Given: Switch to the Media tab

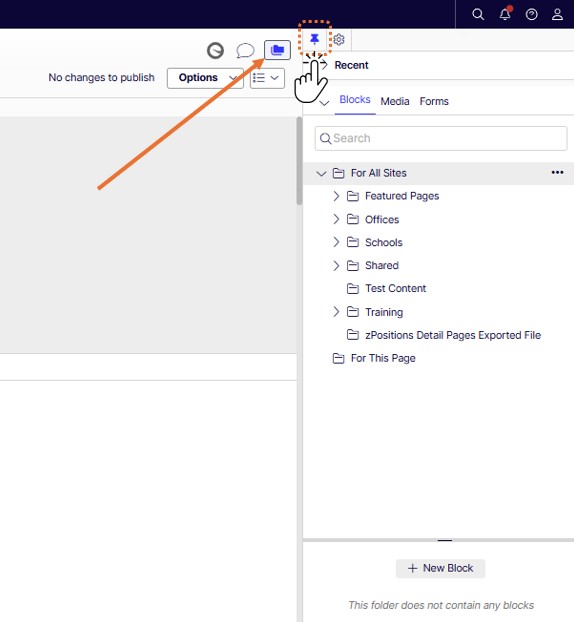Looking at the screenshot, I should coord(395,102).
